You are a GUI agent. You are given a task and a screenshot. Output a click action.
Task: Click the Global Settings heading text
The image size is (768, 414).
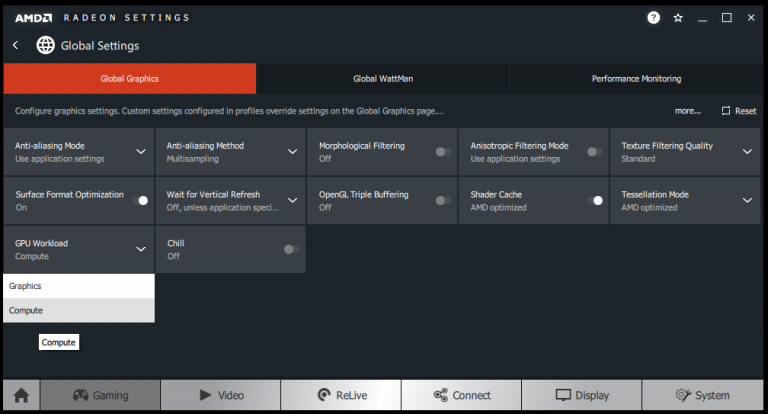[100, 46]
